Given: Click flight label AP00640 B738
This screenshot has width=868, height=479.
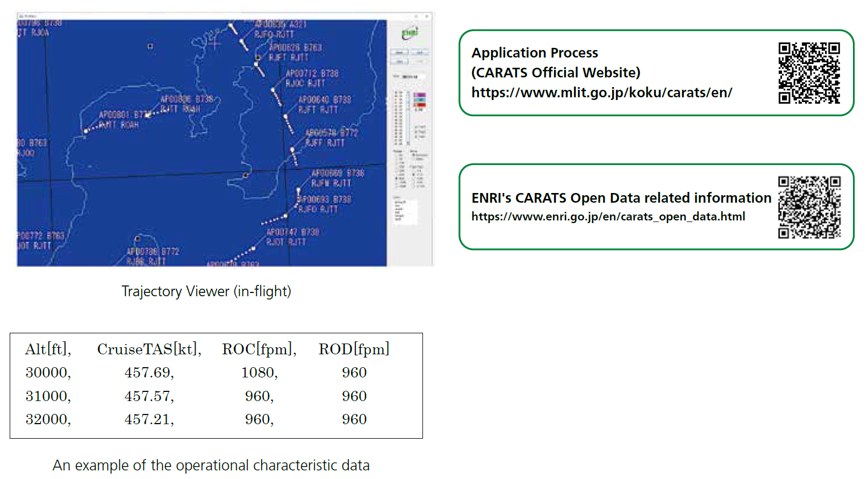Looking at the screenshot, I should coord(325,99).
